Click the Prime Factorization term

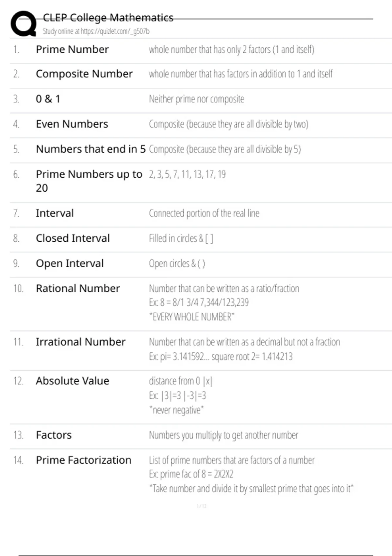click(84, 460)
